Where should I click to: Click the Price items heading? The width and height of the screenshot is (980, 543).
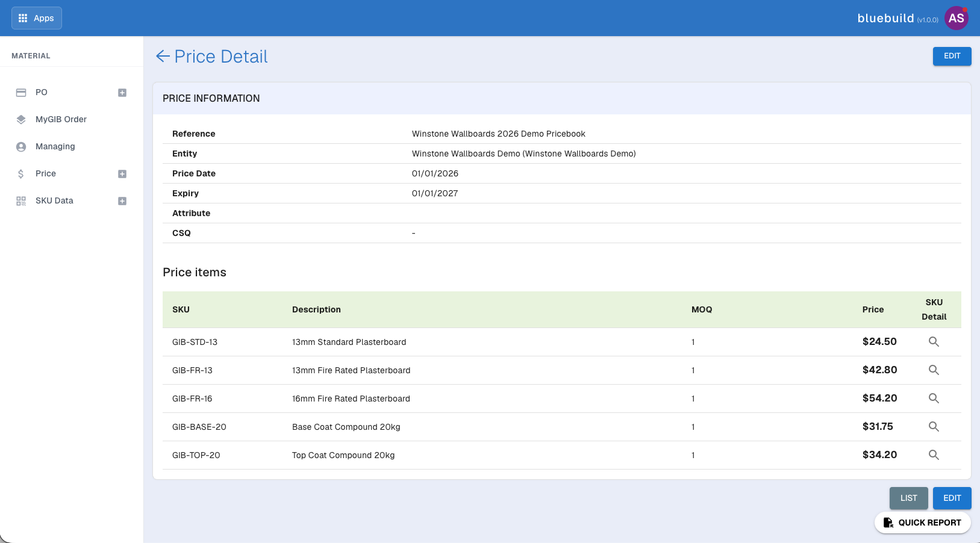(195, 272)
